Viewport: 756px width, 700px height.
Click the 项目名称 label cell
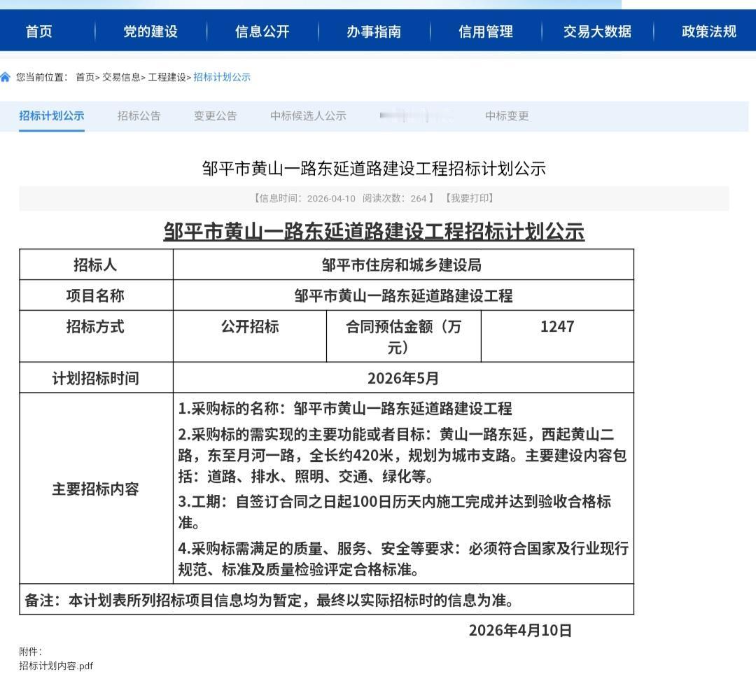coord(96,295)
